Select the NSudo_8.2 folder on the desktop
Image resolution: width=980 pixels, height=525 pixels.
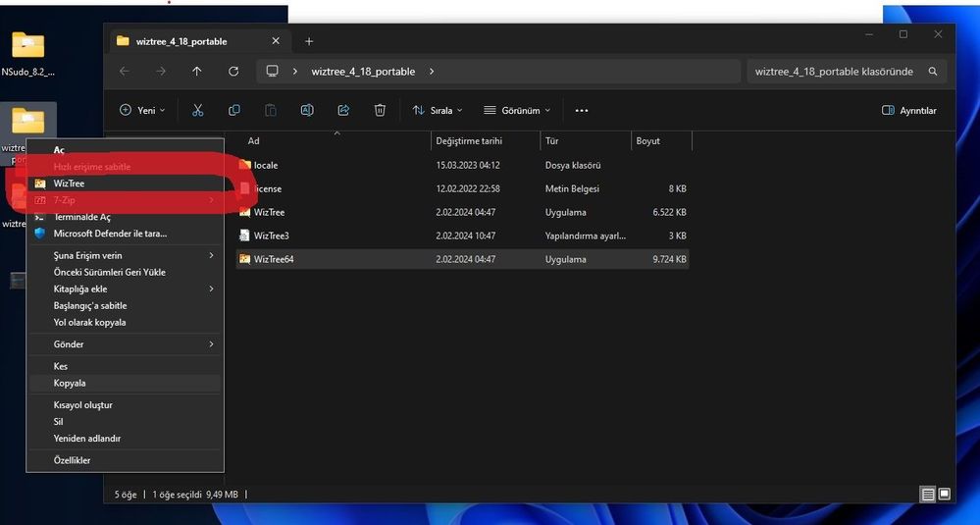click(x=28, y=54)
